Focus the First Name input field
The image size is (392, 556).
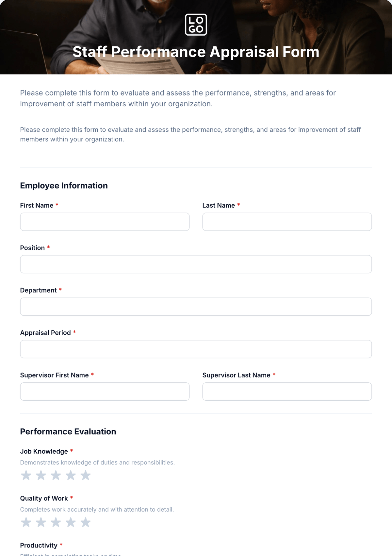point(105,222)
